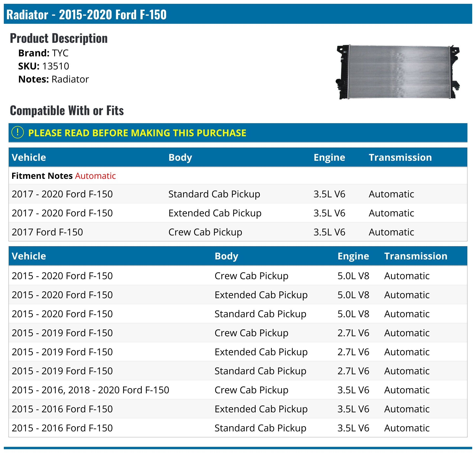Click the 'Please Read Before Making This Purchase' banner
This screenshot has width=476, height=453.
click(x=238, y=132)
